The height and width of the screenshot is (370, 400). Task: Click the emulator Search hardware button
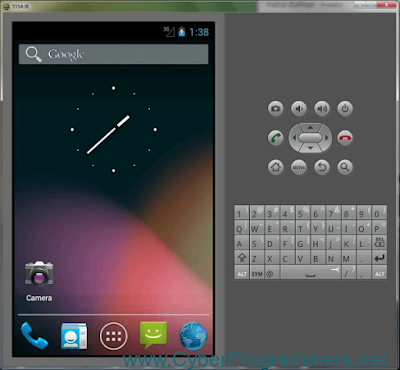pyautogui.click(x=345, y=167)
